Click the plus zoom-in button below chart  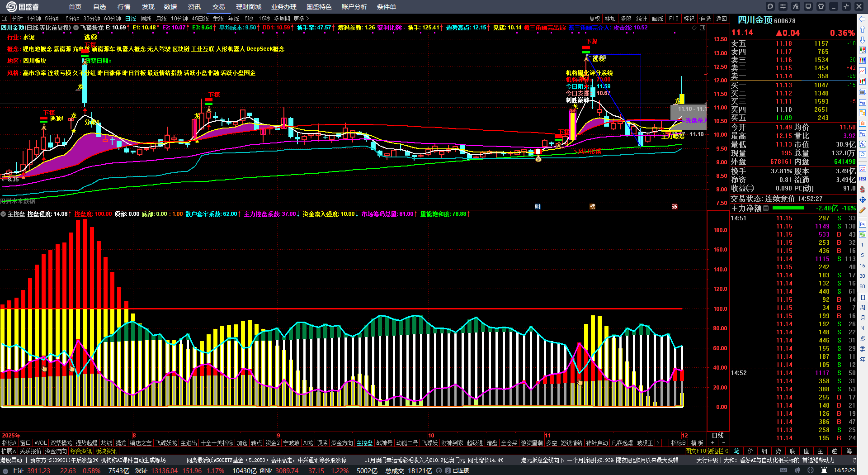[713, 443]
